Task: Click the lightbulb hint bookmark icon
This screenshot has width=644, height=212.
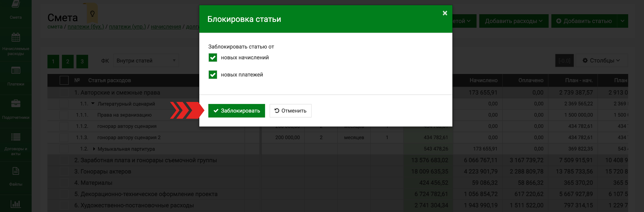Action: pos(92,13)
